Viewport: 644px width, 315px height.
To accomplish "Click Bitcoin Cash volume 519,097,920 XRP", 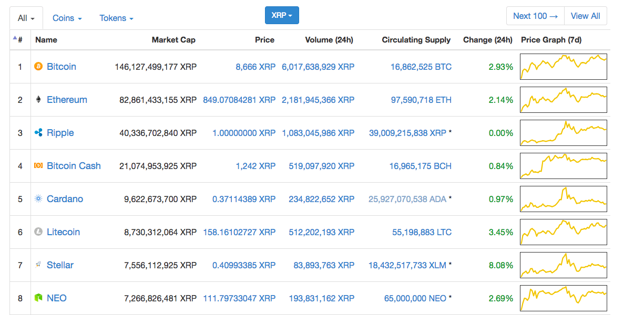I will (322, 166).
